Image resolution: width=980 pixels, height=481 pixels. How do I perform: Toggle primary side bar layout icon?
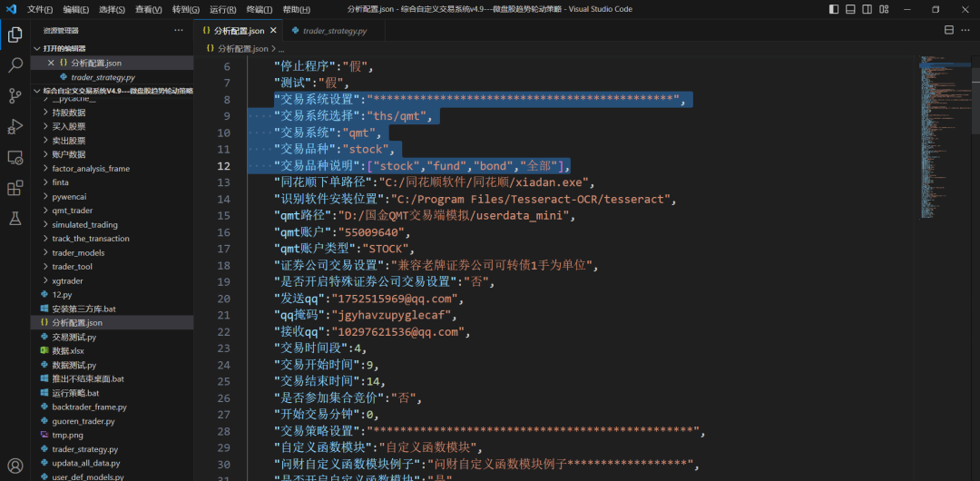click(834, 9)
